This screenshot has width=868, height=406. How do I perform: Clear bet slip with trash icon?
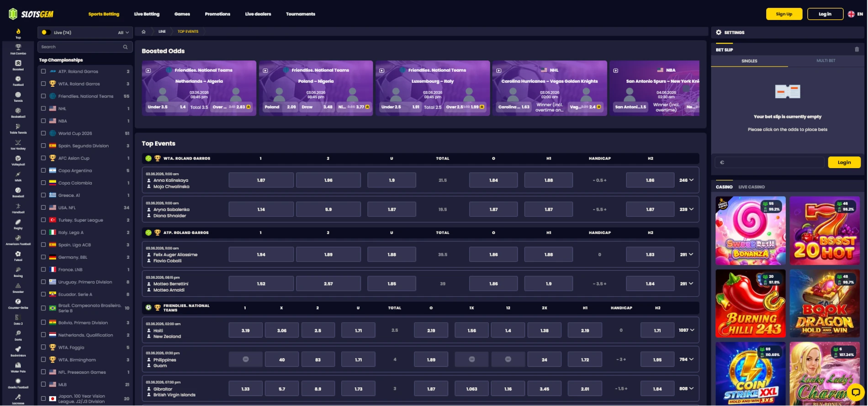857,49
